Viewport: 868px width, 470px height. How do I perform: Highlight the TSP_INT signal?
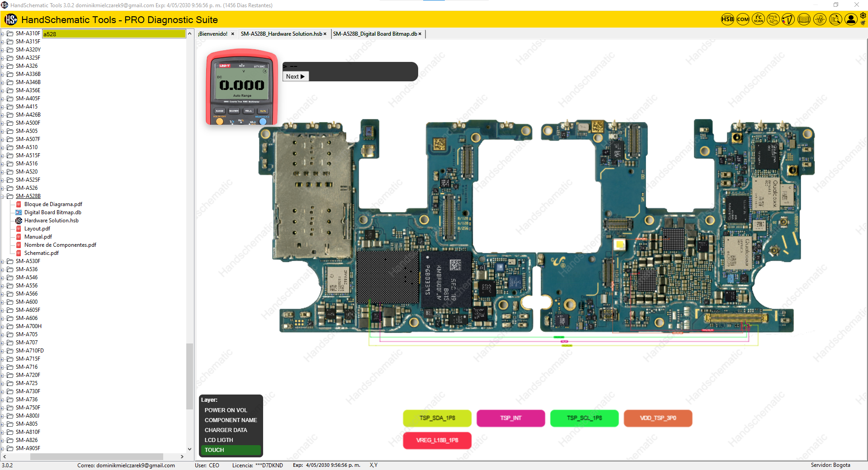tap(511, 418)
